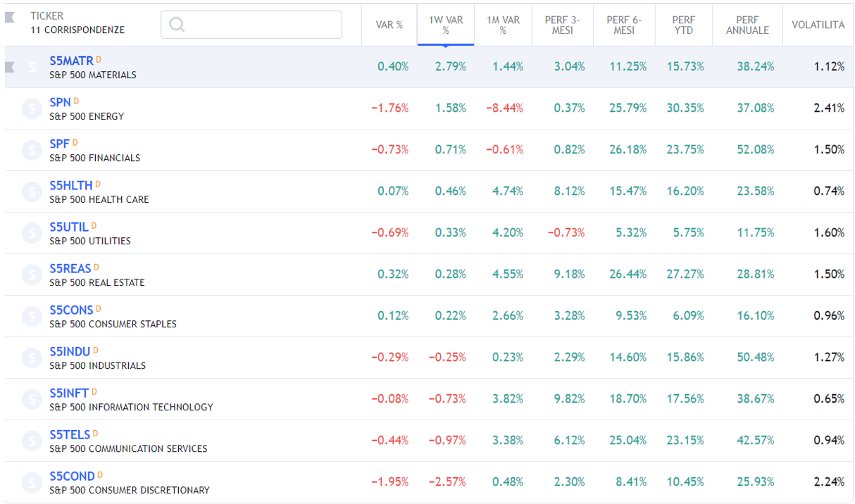Open the S5INDU ticker link
Screen dimensions: 855x504
[x=70, y=352]
